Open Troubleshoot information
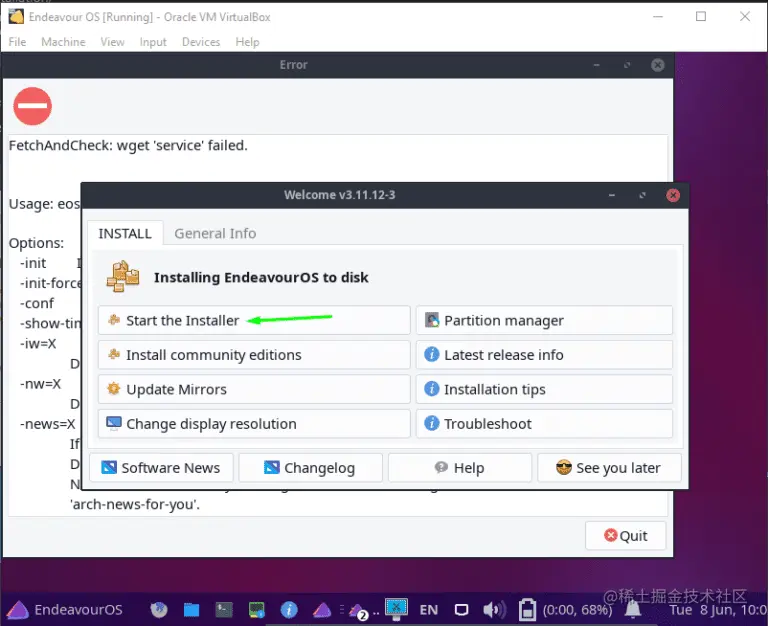The width and height of the screenshot is (768, 626). [544, 424]
